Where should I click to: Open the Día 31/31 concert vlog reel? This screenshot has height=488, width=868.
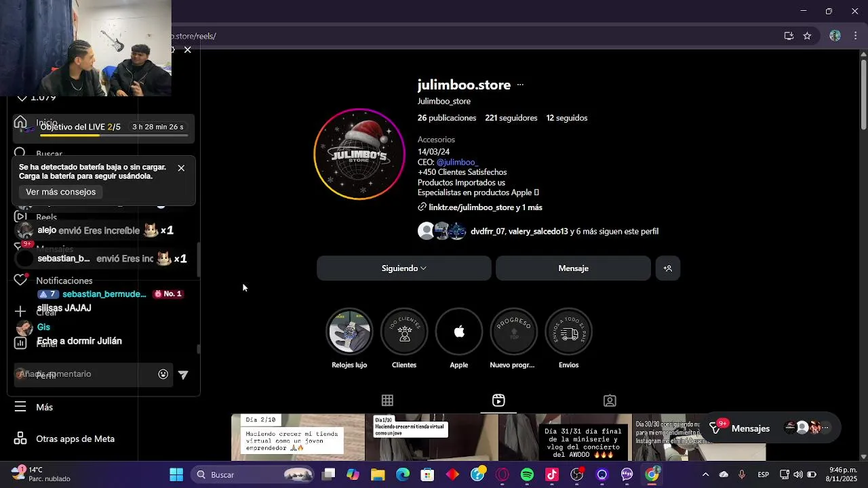(565, 437)
